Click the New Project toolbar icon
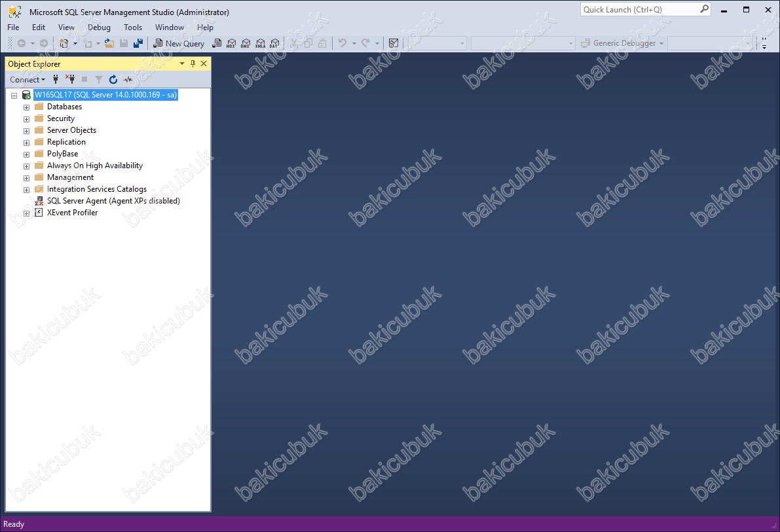 tap(64, 43)
